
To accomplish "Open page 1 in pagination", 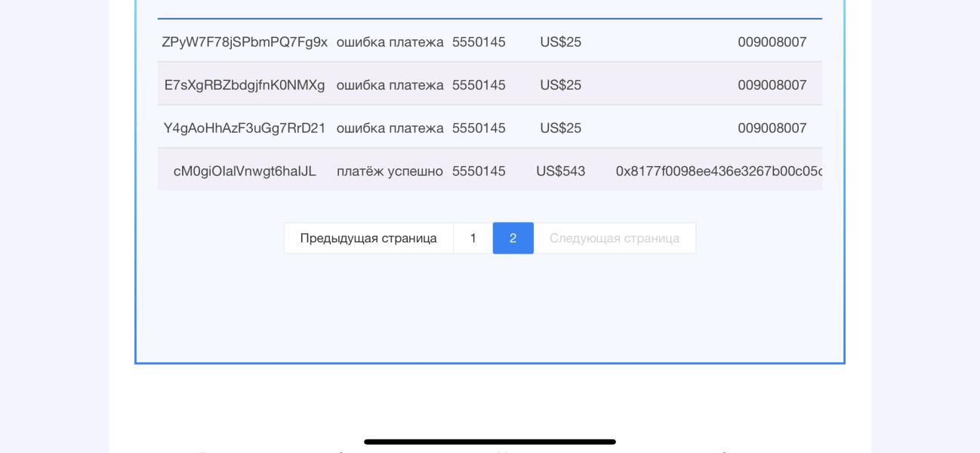I will click(x=473, y=238).
